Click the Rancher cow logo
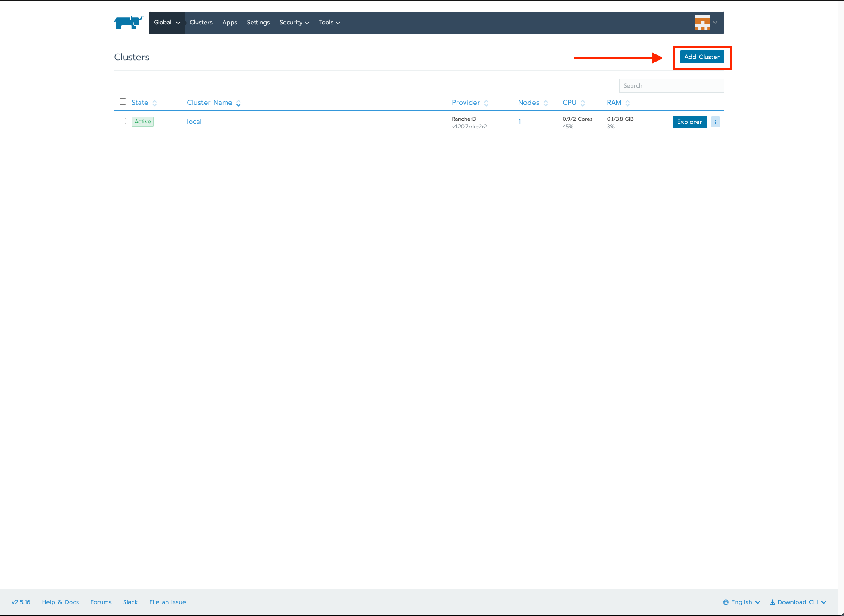The image size is (844, 616). coord(128,23)
